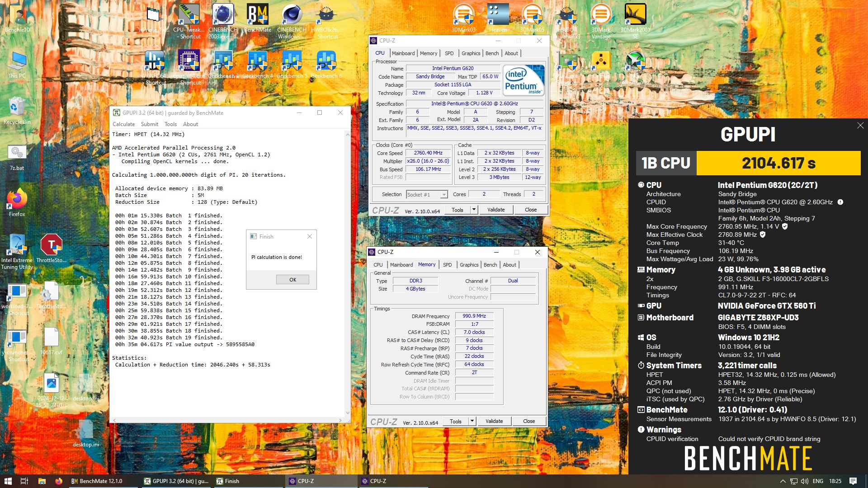Open the Calculate menu in GPUPI
The width and height of the screenshot is (868, 488).
pos(123,124)
